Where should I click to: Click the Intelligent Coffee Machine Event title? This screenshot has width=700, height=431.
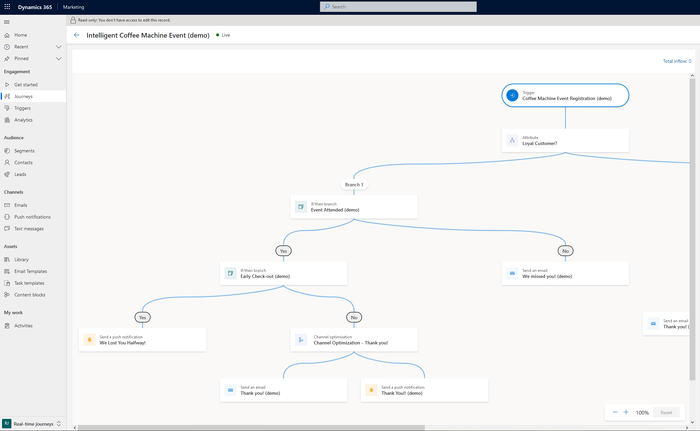pyautogui.click(x=148, y=35)
